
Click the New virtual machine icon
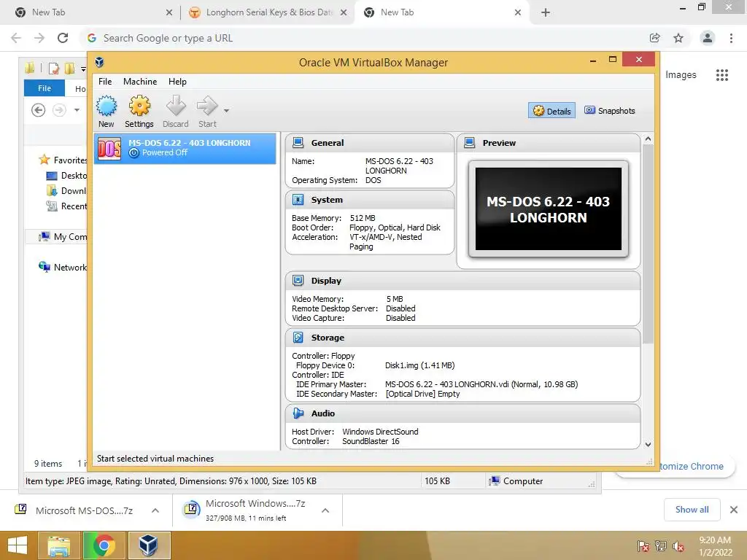click(x=107, y=106)
